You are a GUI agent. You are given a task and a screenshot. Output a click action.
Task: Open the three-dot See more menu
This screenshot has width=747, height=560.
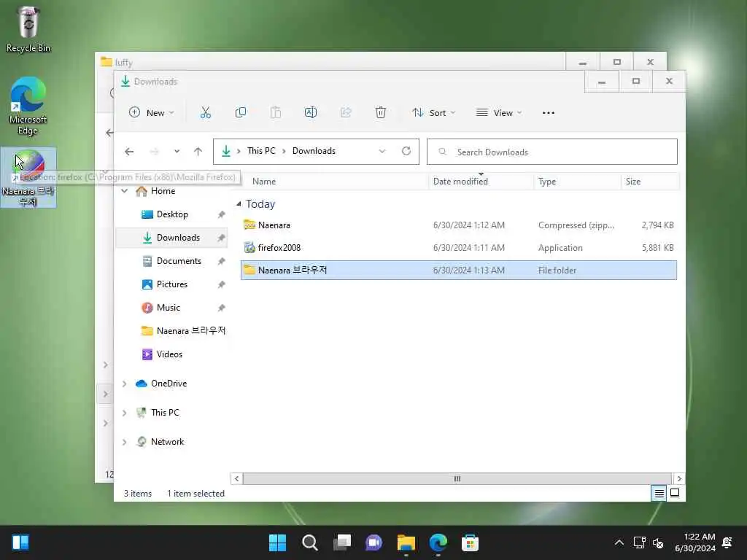(549, 113)
